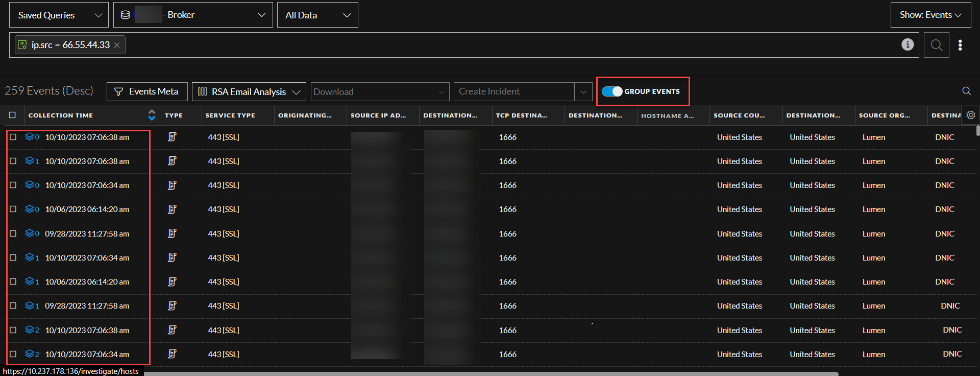This screenshot has width=980, height=376.
Task: Remove the ip.src filter pill with X
Action: click(x=117, y=45)
